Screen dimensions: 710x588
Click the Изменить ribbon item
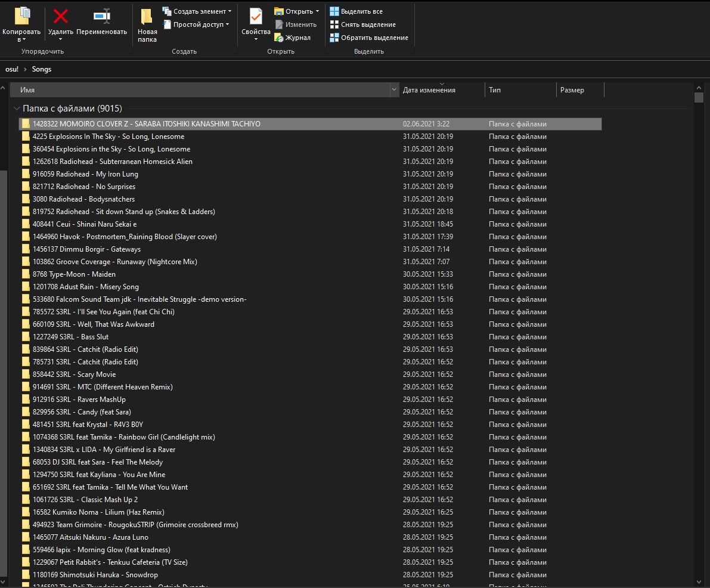296,24
